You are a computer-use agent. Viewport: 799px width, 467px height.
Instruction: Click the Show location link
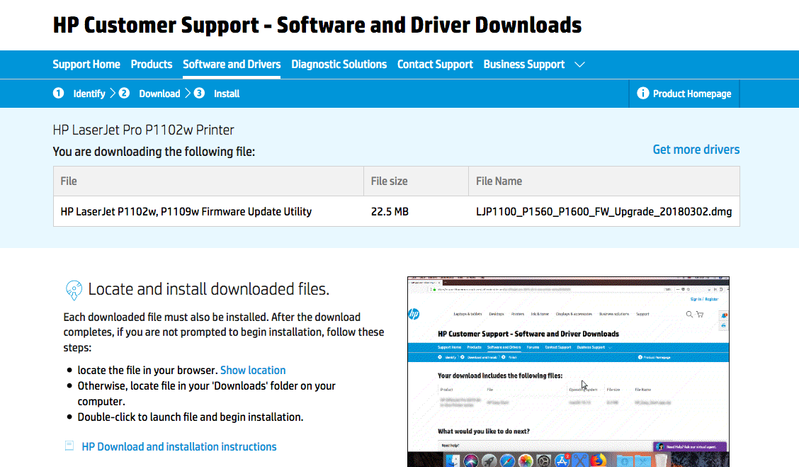pos(253,370)
